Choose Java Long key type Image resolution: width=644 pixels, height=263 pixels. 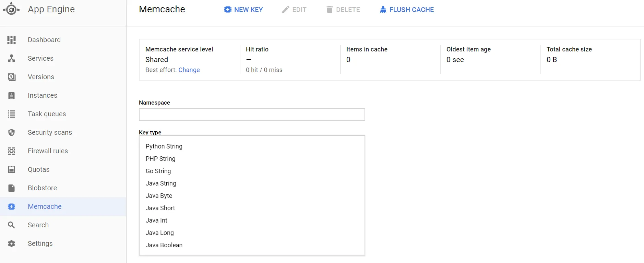coord(252,233)
